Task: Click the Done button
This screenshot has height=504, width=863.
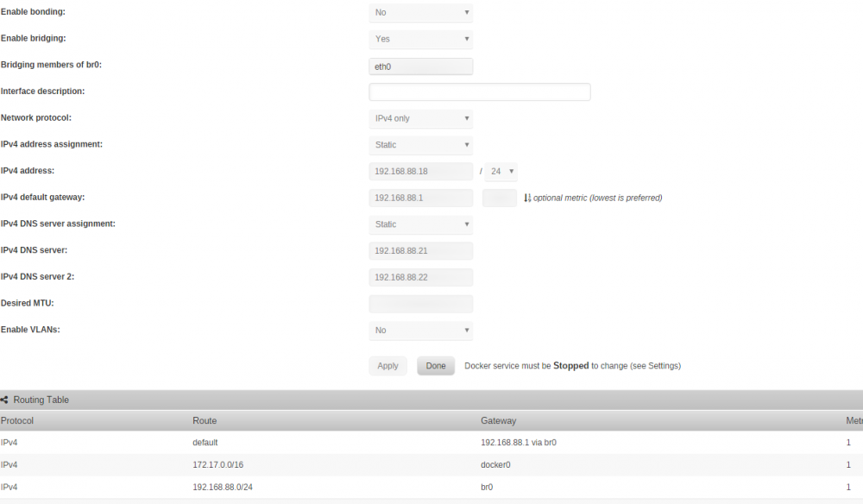Action: (x=435, y=366)
